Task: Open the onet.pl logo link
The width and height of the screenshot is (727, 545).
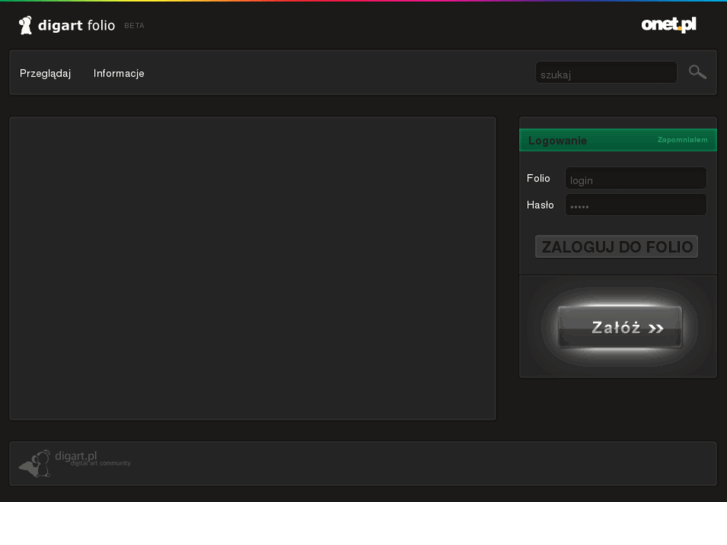Action: click(x=669, y=25)
